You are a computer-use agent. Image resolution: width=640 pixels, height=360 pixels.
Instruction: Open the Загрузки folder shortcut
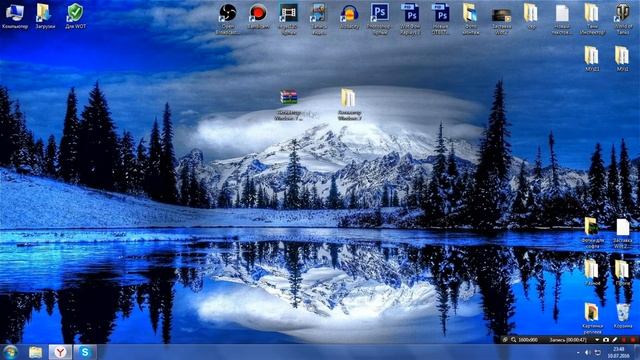pos(45,16)
